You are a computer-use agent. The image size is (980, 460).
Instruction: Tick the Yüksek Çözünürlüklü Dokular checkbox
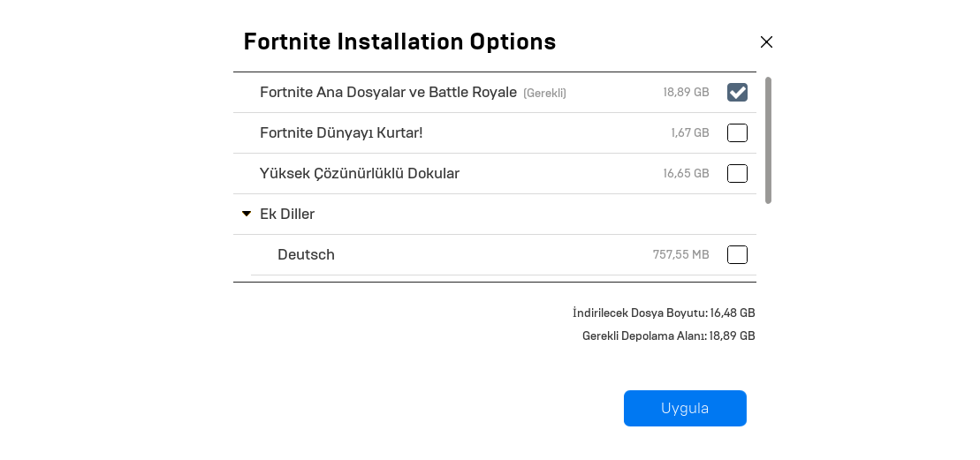pos(737,174)
